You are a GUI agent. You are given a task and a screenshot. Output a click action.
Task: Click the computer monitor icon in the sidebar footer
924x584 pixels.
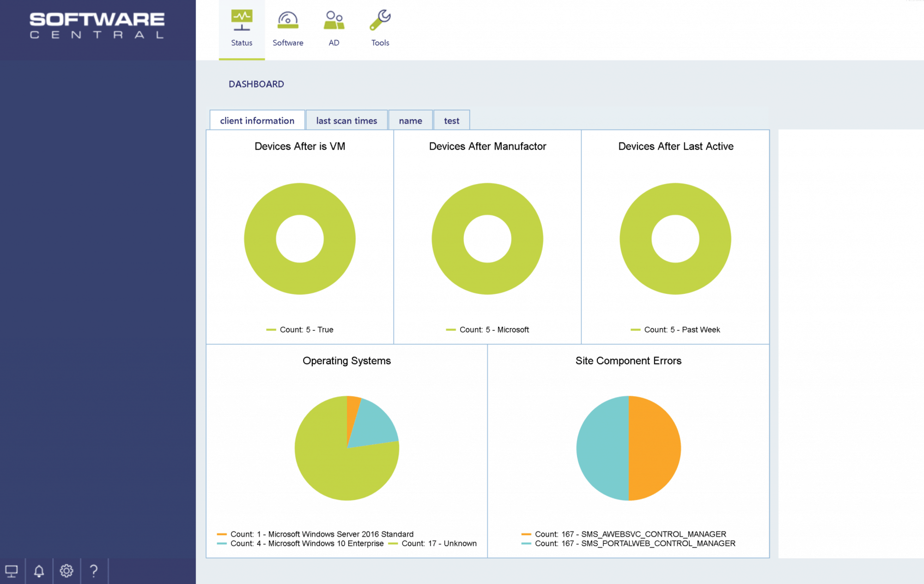tap(12, 571)
